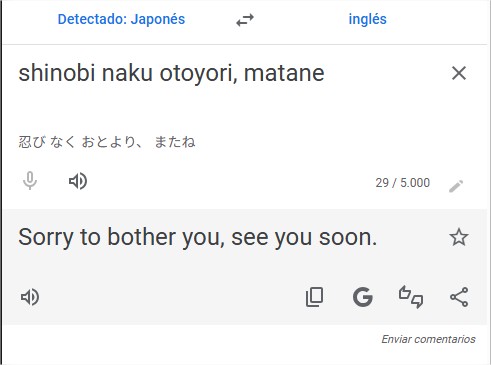Click the 'see you soon.' phrase in translation
The height and width of the screenshot is (365, 491).
click(304, 238)
